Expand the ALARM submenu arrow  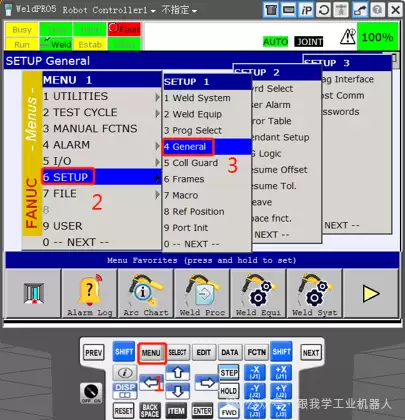[157, 146]
